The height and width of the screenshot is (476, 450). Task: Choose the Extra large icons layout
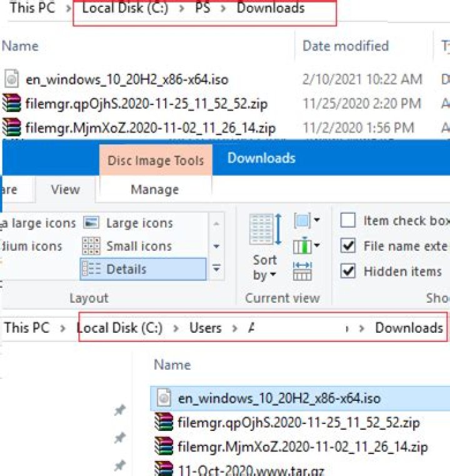[38, 223]
